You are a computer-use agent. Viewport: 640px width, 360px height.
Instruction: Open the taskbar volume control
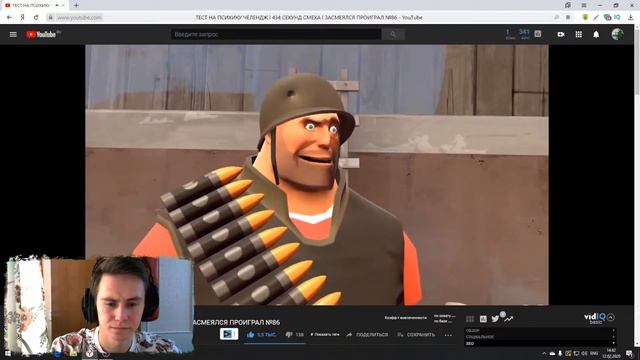tap(584, 353)
